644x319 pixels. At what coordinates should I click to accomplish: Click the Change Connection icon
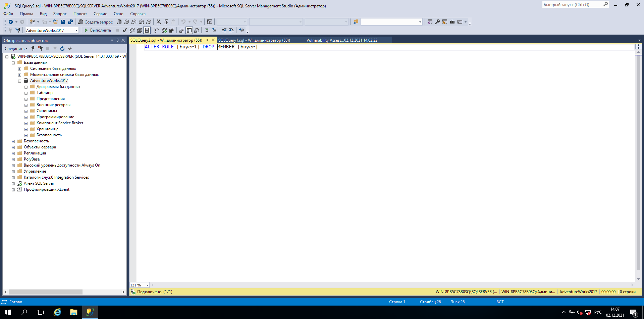pos(18,30)
